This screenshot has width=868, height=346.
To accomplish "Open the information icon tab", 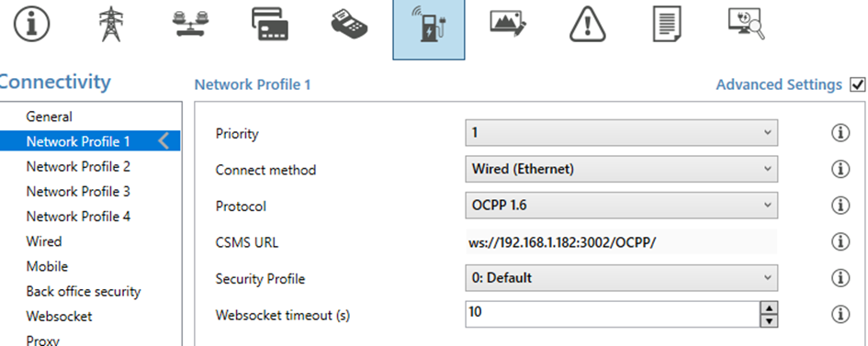I will click(31, 25).
